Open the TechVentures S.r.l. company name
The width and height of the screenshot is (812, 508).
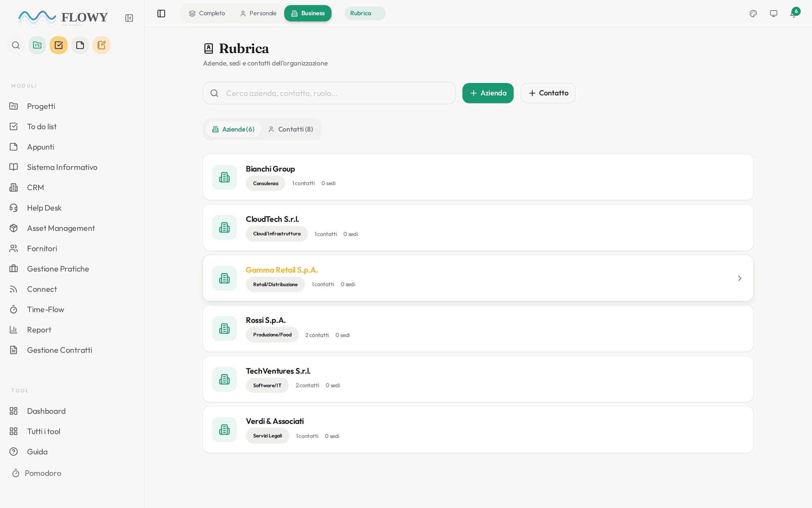[x=278, y=371]
